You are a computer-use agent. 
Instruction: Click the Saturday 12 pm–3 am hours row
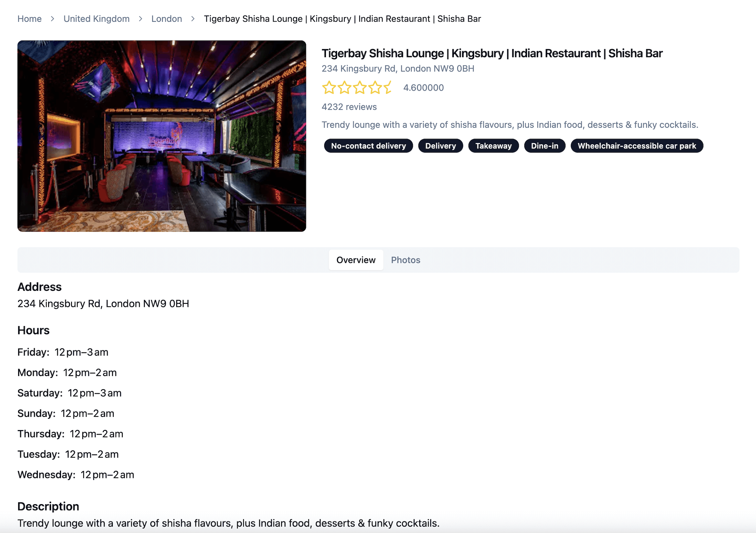pyautogui.click(x=69, y=393)
